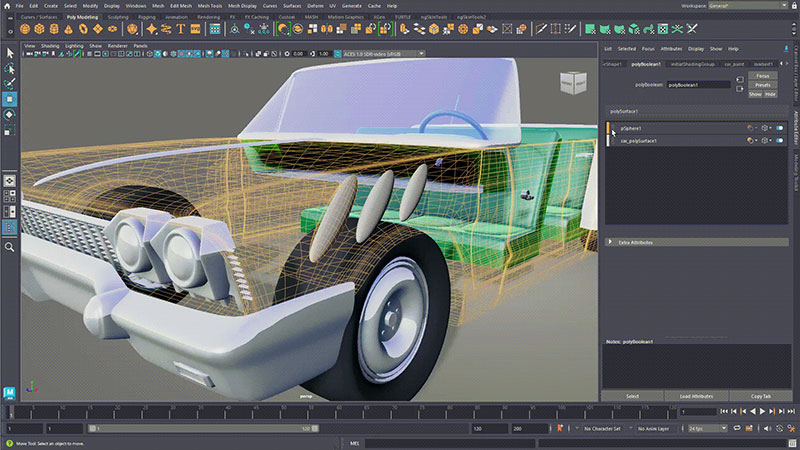Click the polygon sphere shelf icon
This screenshot has width=800, height=450.
click(x=24, y=29)
